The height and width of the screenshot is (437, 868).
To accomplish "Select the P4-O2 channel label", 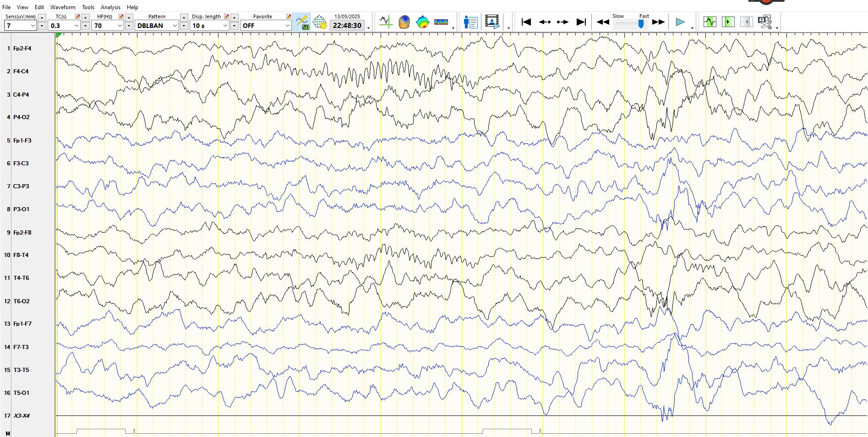I will click(22, 117).
